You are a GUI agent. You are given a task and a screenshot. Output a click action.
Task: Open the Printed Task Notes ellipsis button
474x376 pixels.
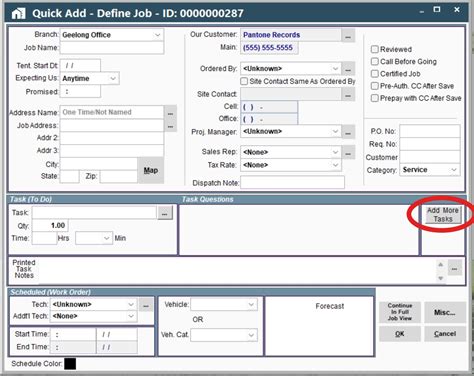point(455,269)
